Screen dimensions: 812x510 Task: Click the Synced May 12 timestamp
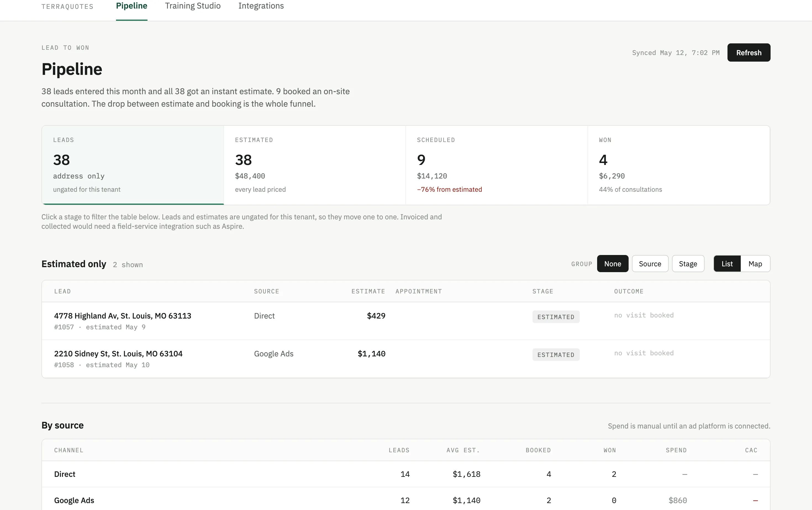676,53
